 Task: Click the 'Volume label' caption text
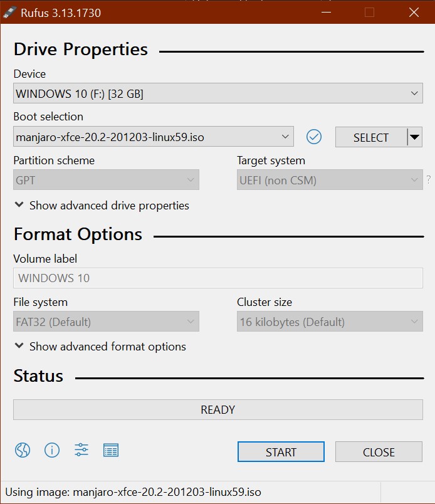[x=45, y=259]
